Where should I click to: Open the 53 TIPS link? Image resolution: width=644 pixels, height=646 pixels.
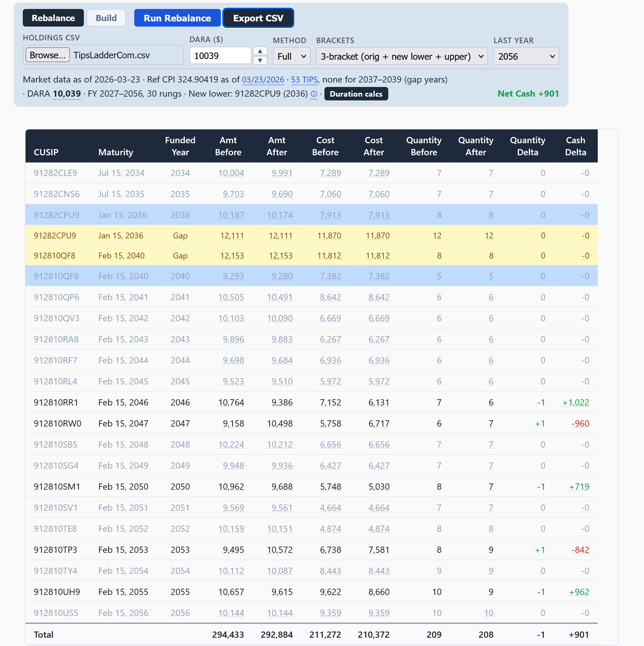(304, 80)
